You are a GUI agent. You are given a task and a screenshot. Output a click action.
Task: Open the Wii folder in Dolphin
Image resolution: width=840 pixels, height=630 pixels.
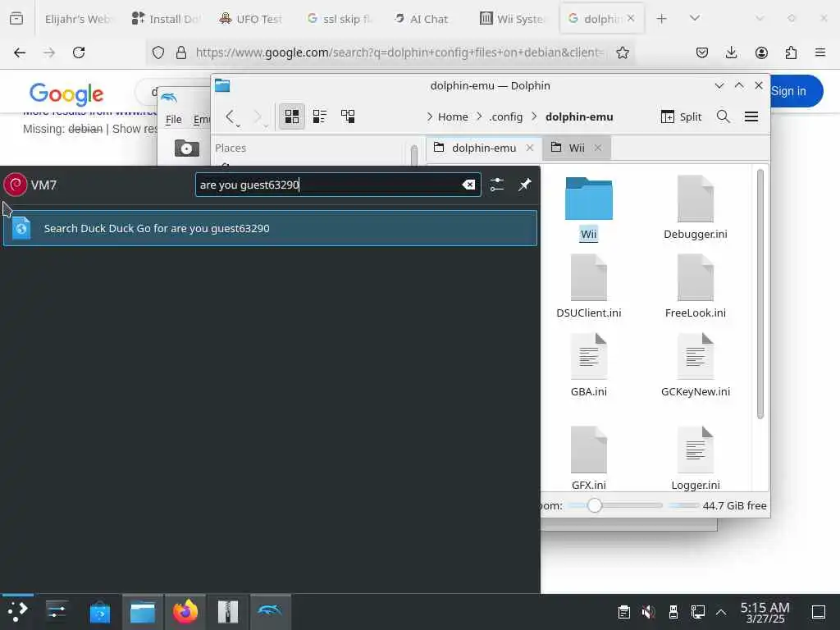[x=588, y=199]
